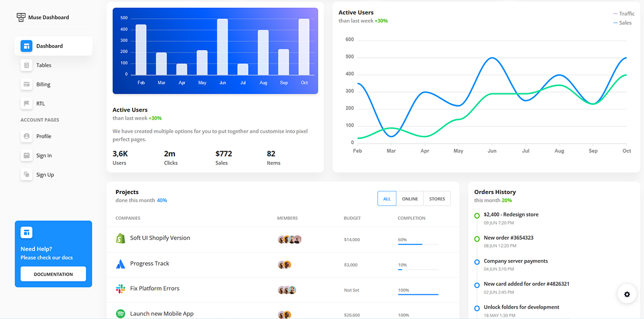This screenshot has height=319, width=644.
Task: Click the Shopify logo icon
Action: pos(120,238)
